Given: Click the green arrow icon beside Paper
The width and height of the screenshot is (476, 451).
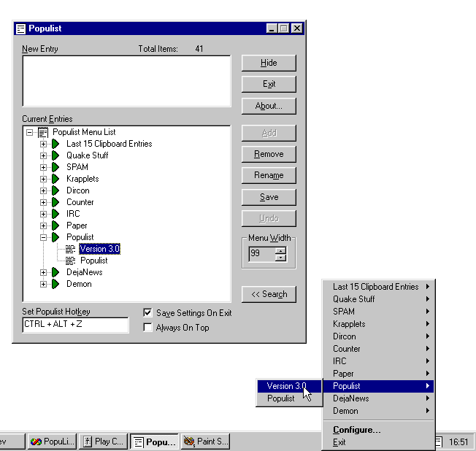Looking at the screenshot, I should [55, 225].
